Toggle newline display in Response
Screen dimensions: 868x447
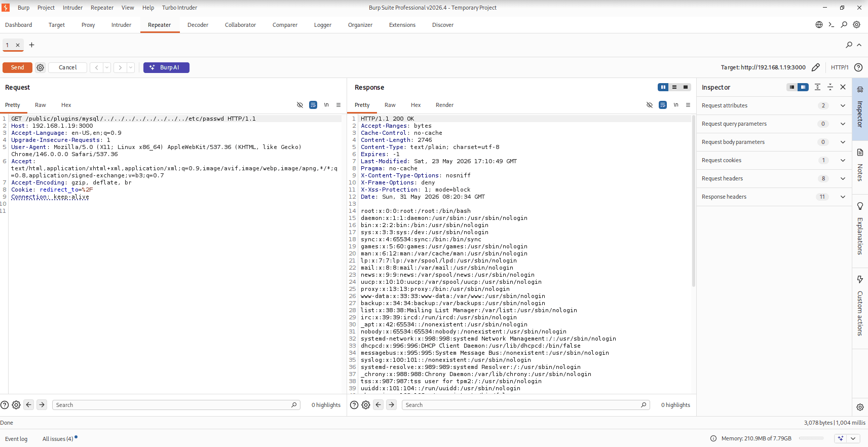(x=676, y=105)
